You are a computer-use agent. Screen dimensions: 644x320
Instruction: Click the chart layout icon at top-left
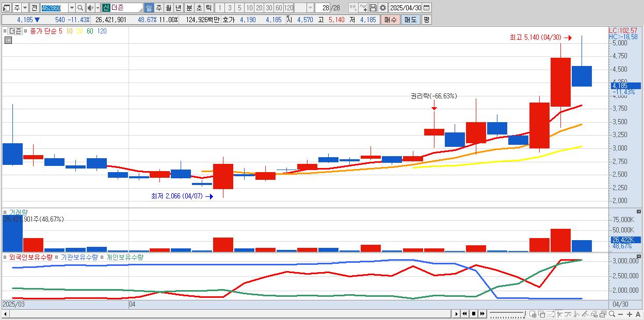6,8
